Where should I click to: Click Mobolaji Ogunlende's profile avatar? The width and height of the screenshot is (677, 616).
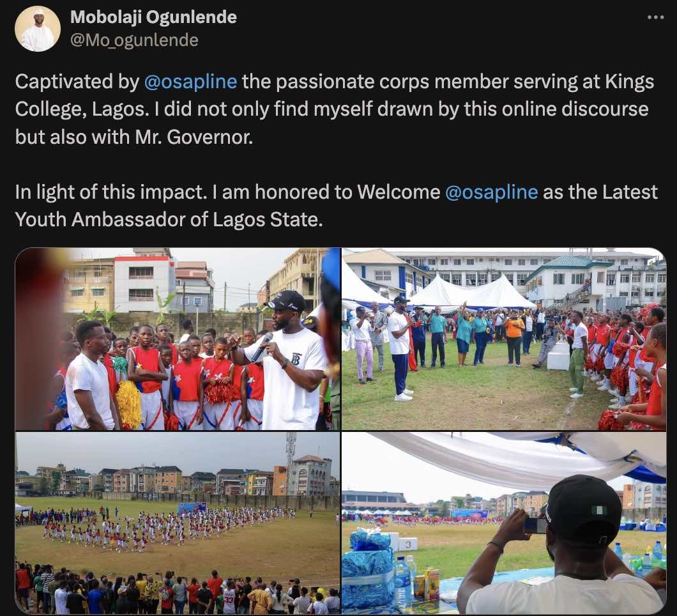tap(38, 29)
